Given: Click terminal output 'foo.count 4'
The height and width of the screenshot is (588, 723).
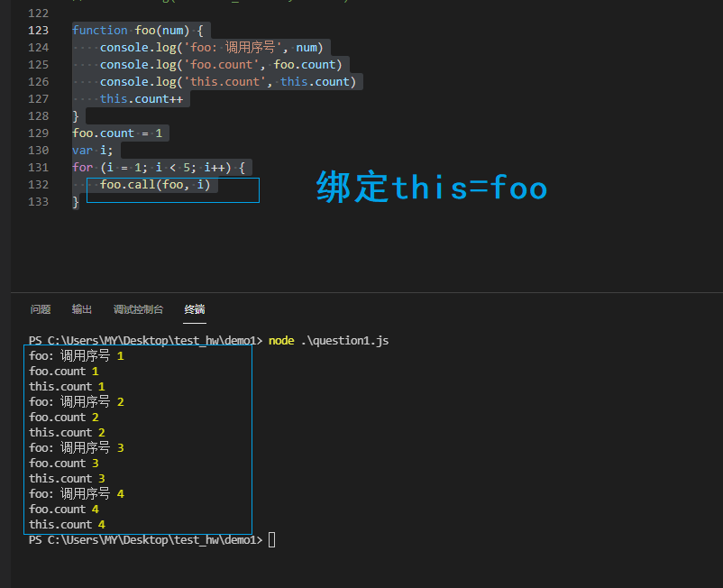Looking at the screenshot, I should (x=64, y=510).
